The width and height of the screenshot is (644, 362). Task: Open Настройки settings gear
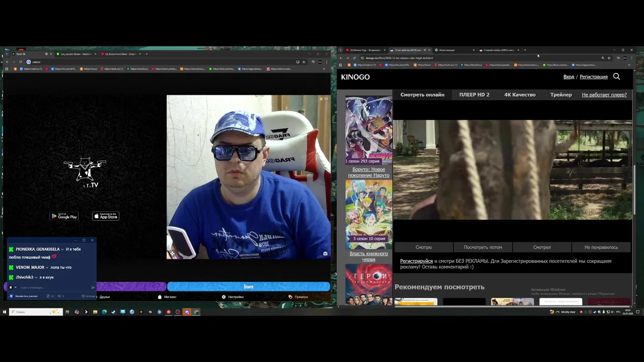pos(233,297)
